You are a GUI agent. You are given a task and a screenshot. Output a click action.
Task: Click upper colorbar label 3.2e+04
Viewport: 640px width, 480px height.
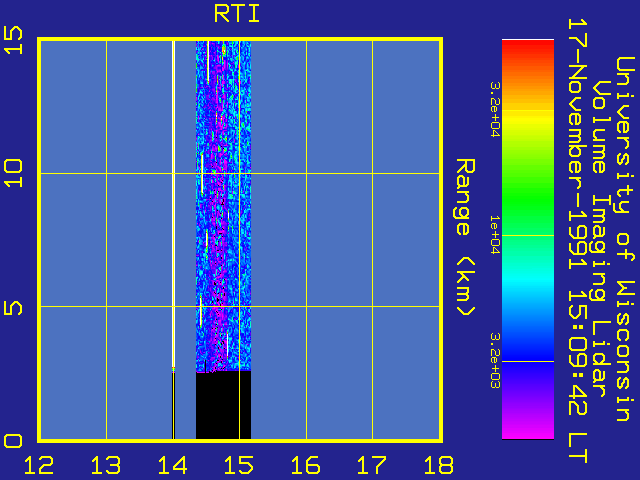494,109
